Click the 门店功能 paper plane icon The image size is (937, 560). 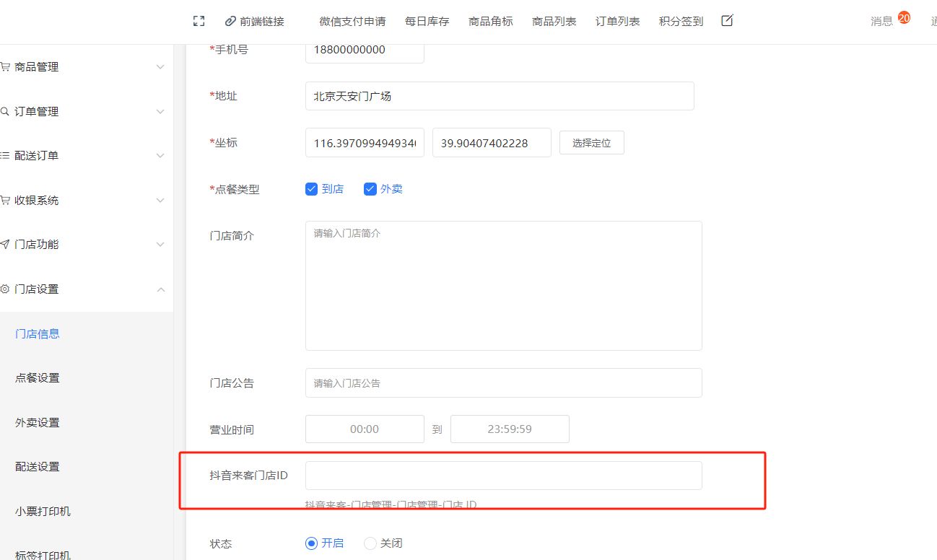pyautogui.click(x=5, y=245)
